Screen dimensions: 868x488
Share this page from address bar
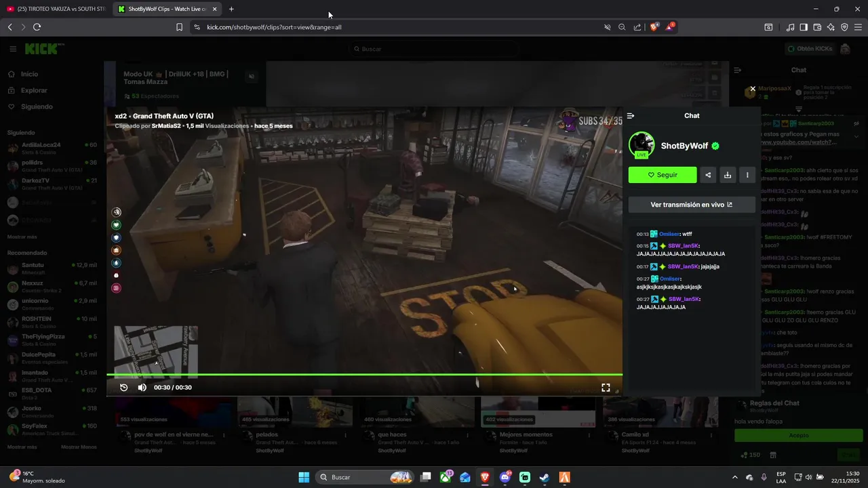point(637,27)
